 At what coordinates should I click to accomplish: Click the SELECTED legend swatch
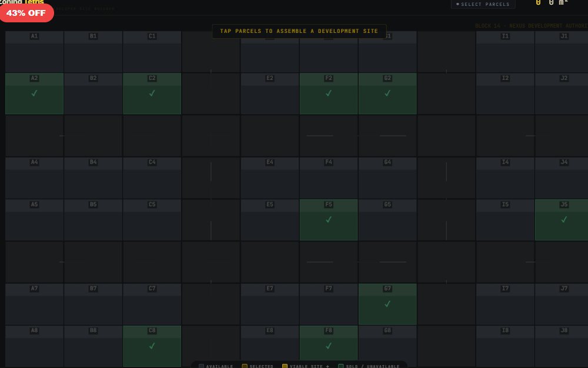pos(245,366)
